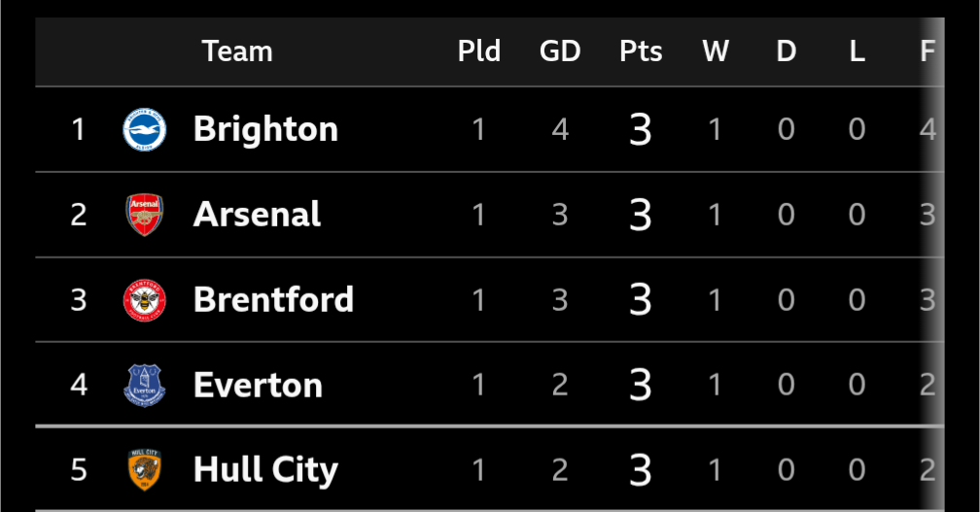Click the W column header
This screenshot has height=512, width=980.
716,51
